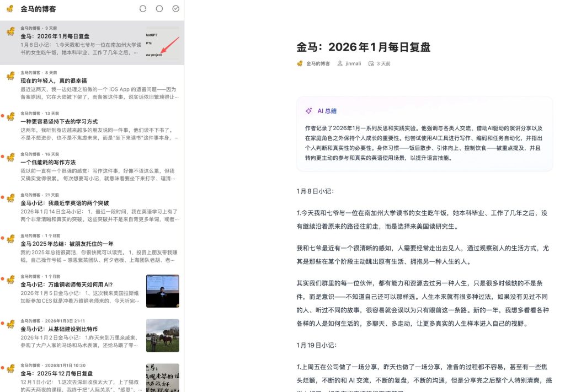
Task: Click the AI 总结 sparkle icon
Action: [309, 111]
